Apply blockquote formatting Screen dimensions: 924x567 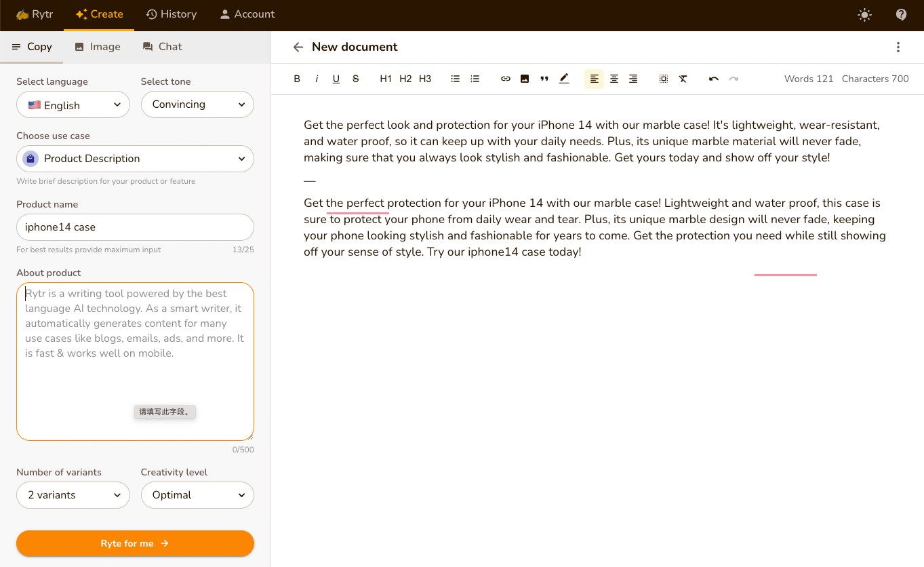[x=544, y=79]
